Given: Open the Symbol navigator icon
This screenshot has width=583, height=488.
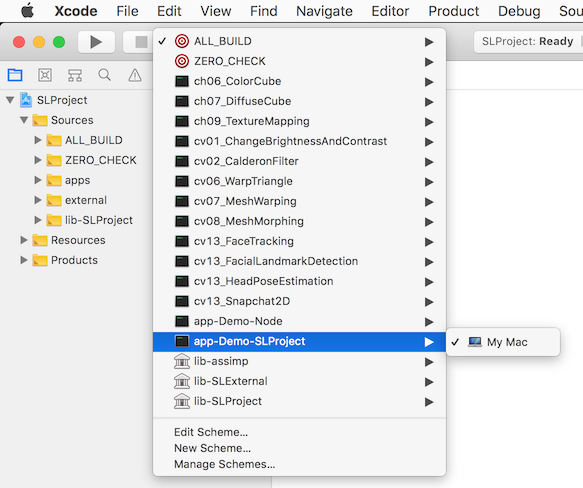Looking at the screenshot, I should [75, 75].
